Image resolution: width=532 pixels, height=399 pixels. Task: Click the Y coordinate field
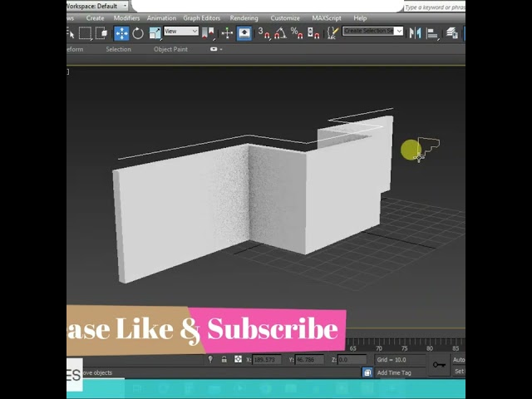pyautogui.click(x=309, y=359)
